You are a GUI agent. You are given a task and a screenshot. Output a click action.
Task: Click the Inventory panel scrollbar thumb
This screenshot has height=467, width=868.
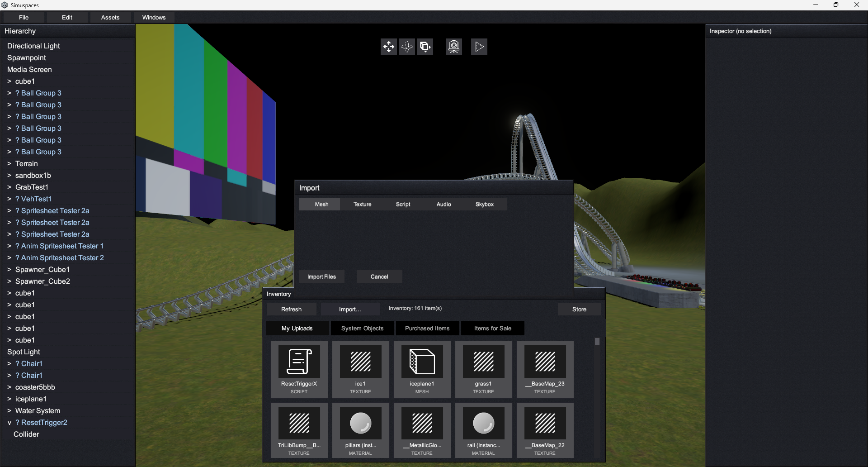pos(597,342)
